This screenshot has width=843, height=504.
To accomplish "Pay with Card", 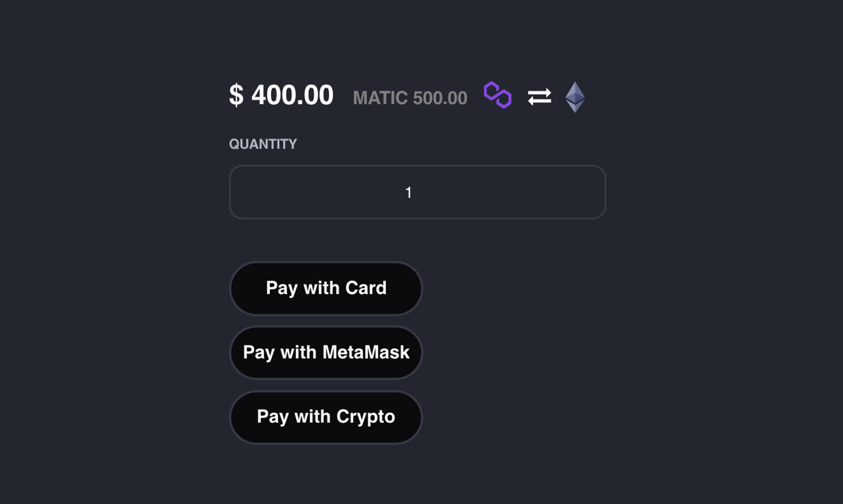I will [326, 288].
